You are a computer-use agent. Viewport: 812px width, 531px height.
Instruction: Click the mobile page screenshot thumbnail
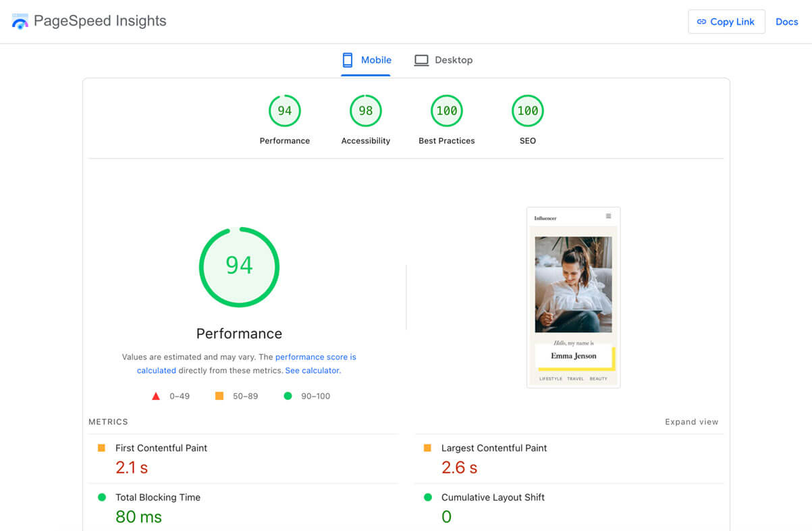tap(573, 297)
